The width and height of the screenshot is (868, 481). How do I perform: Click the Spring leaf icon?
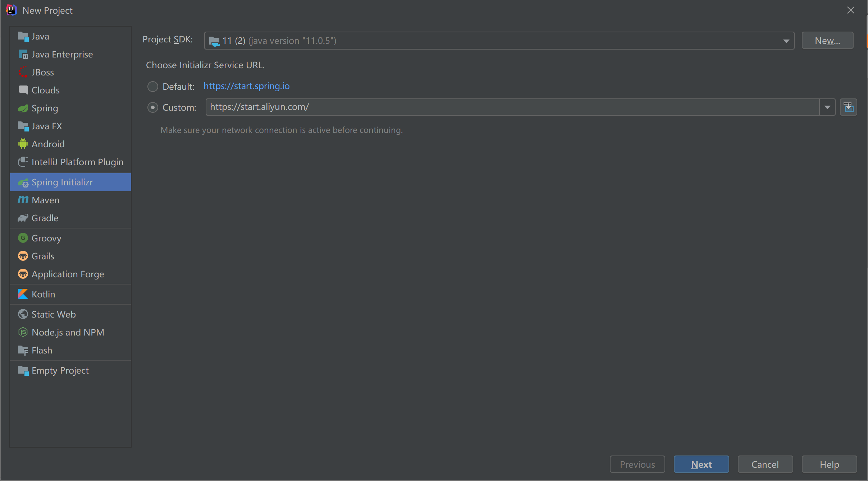(23, 108)
